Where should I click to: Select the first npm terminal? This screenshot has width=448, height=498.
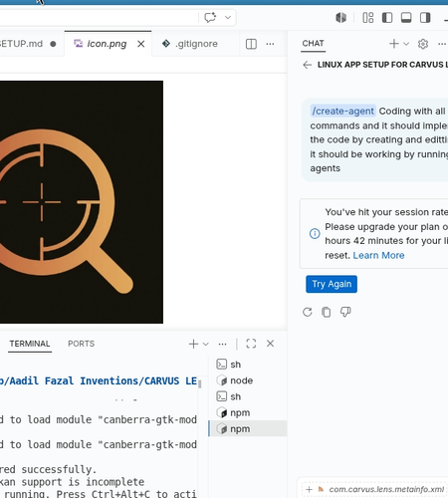click(x=248, y=412)
